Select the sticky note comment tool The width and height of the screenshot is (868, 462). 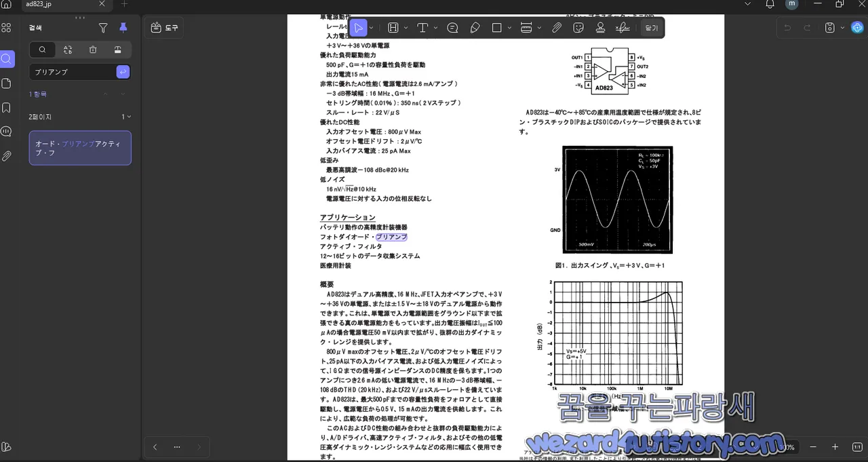(x=453, y=28)
